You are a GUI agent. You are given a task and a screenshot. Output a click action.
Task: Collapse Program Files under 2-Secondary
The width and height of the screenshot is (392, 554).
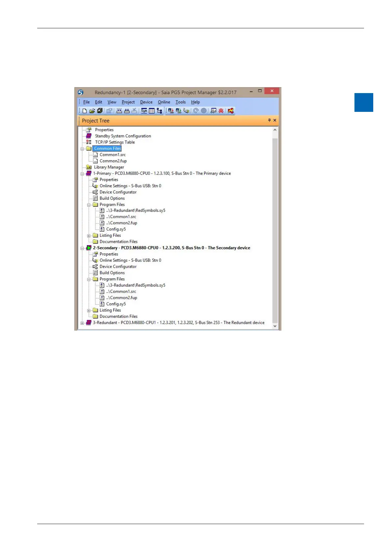pos(89,279)
